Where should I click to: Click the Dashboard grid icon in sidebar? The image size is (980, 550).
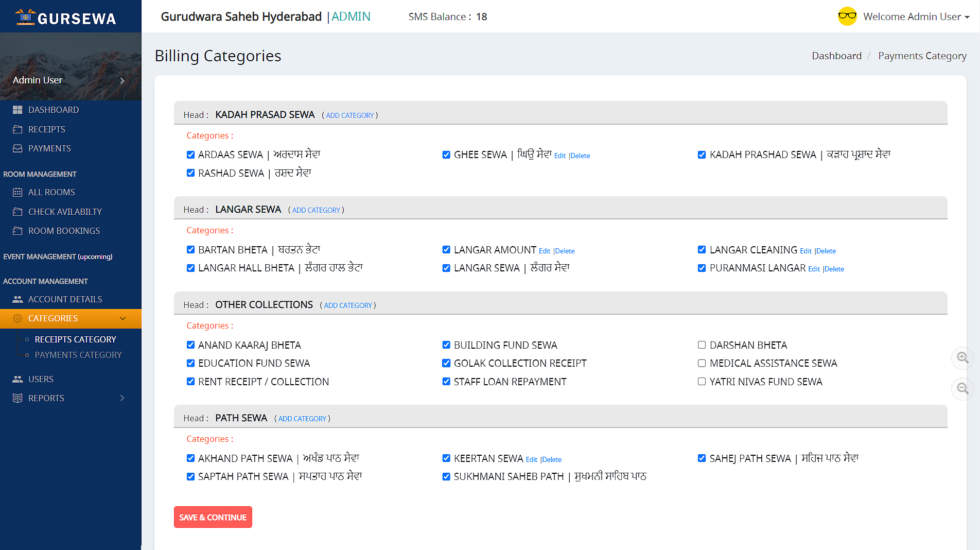coord(17,110)
